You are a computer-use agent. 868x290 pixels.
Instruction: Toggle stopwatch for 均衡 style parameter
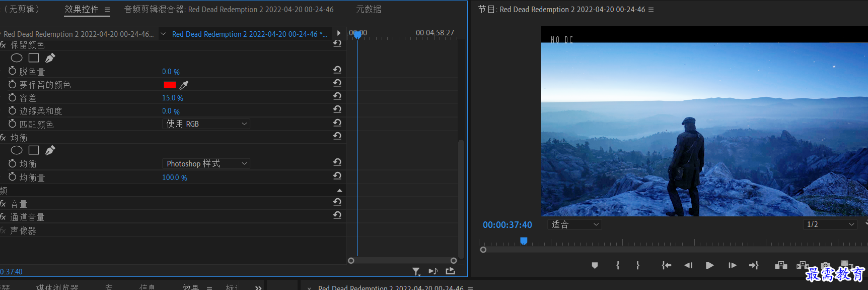pos(13,163)
